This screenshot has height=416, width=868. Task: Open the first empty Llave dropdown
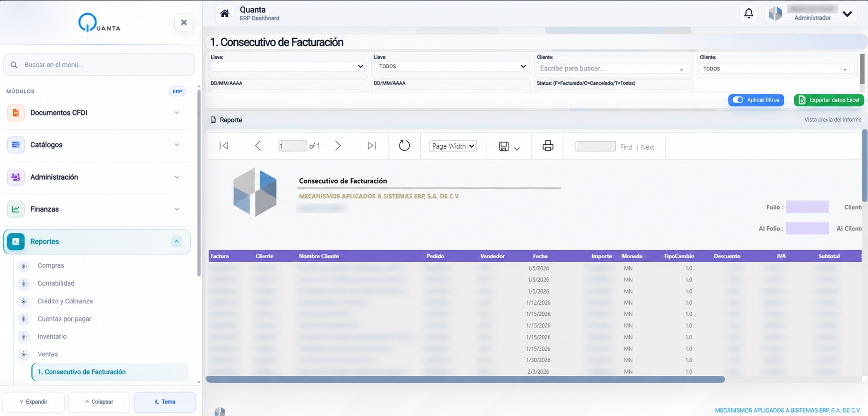click(x=287, y=66)
